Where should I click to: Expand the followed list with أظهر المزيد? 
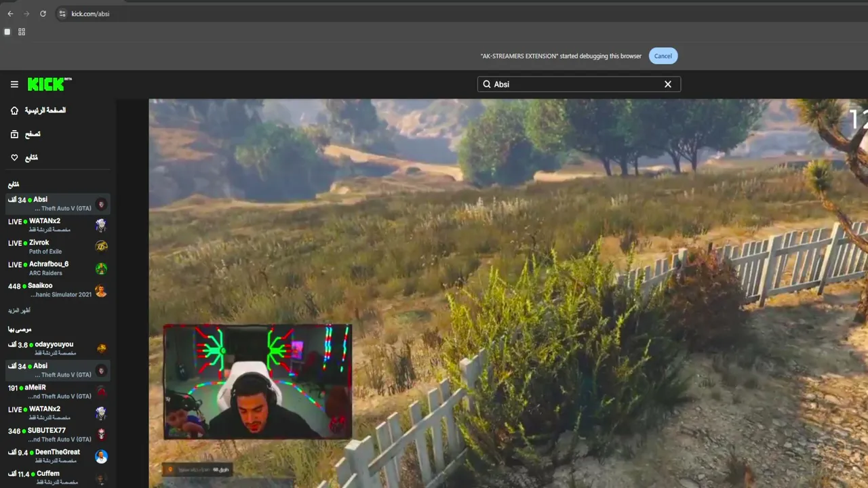19,310
